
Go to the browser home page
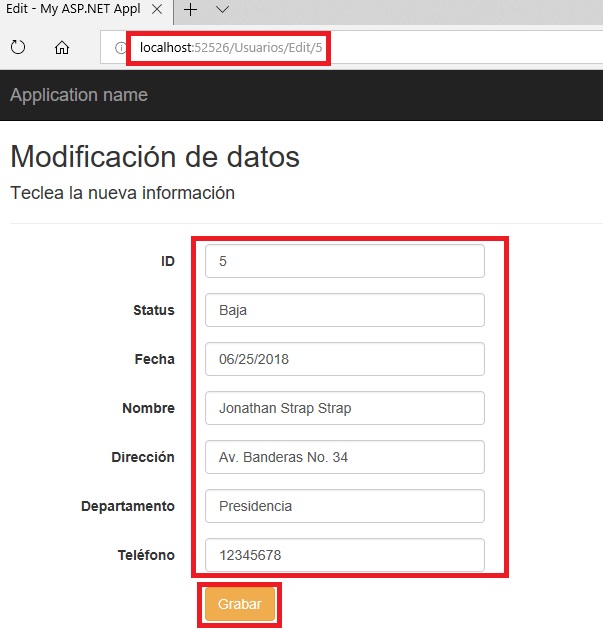[x=62, y=47]
